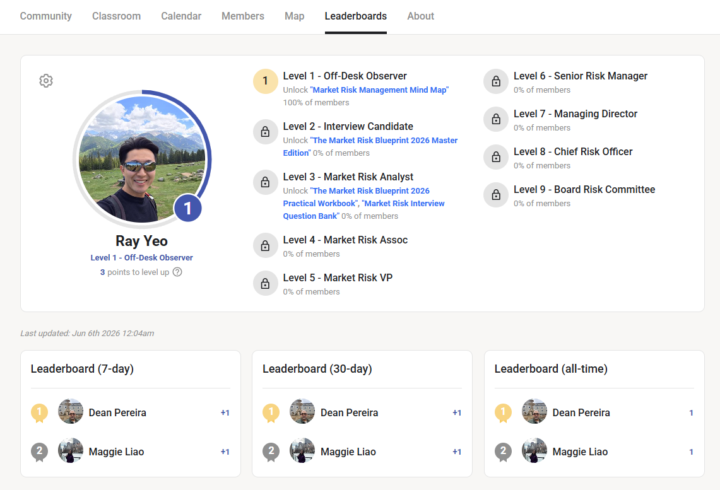Viewport: 720px width, 490px height.
Task: Click the Level 6 Senior Risk Manager lock icon
Action: pos(496,81)
